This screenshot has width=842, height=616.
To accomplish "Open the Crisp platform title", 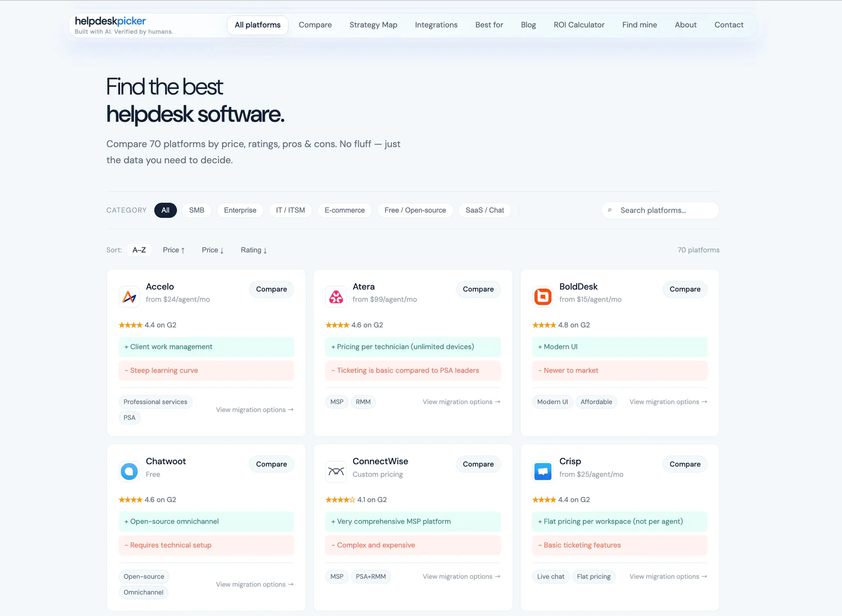I will [570, 461].
